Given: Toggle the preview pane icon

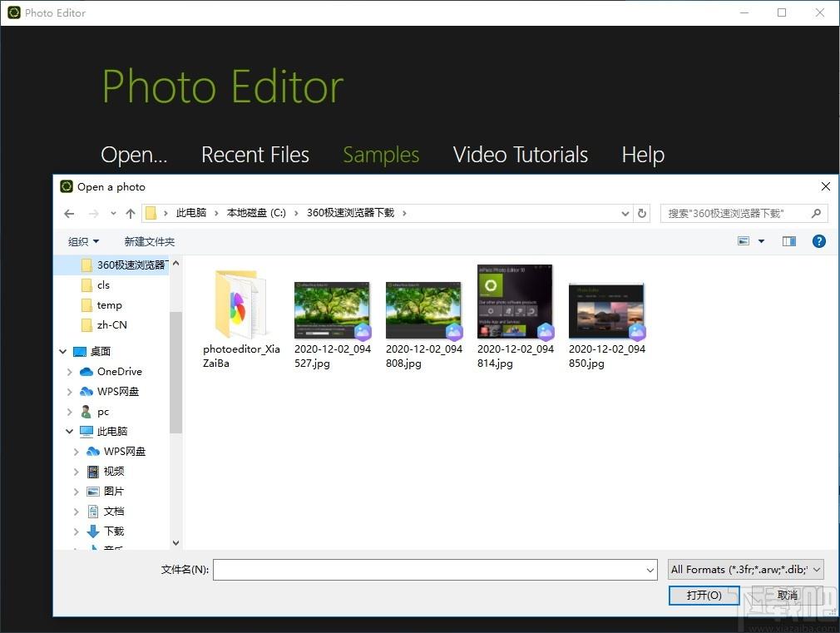Looking at the screenshot, I should click(789, 241).
